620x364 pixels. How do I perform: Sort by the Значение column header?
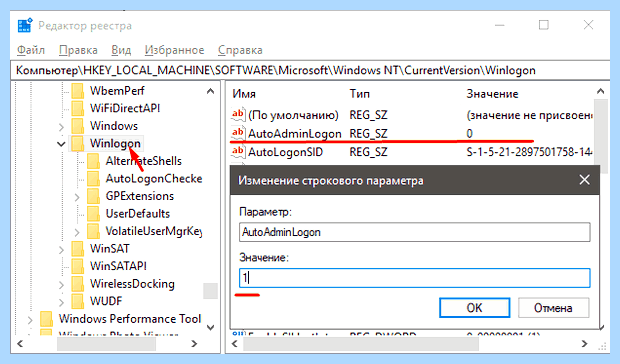[492, 94]
